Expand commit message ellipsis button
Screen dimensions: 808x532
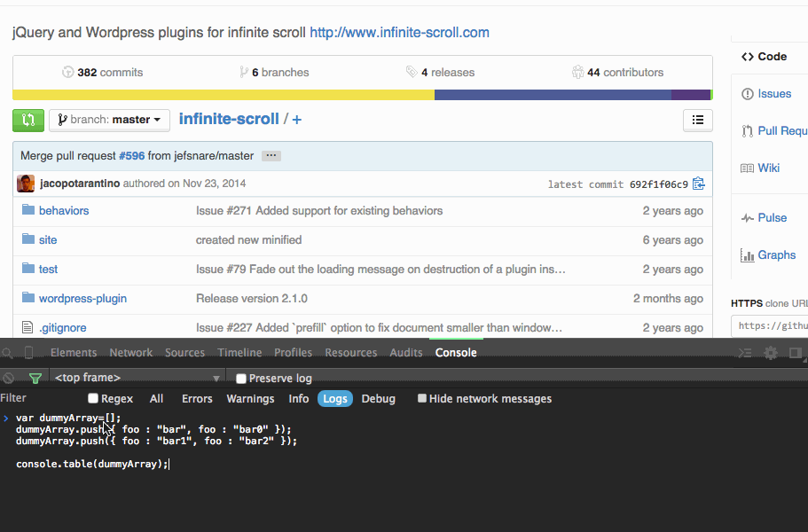click(271, 155)
